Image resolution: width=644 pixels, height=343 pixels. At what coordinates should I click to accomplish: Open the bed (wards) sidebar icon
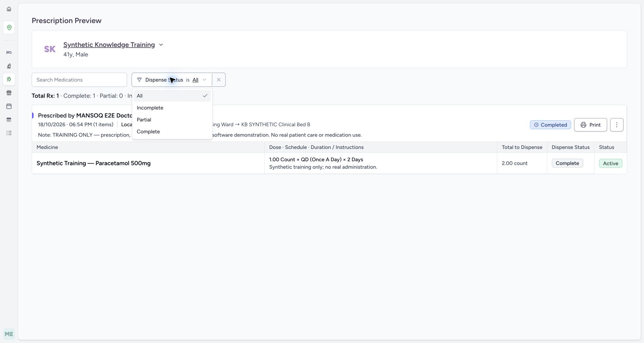(9, 53)
